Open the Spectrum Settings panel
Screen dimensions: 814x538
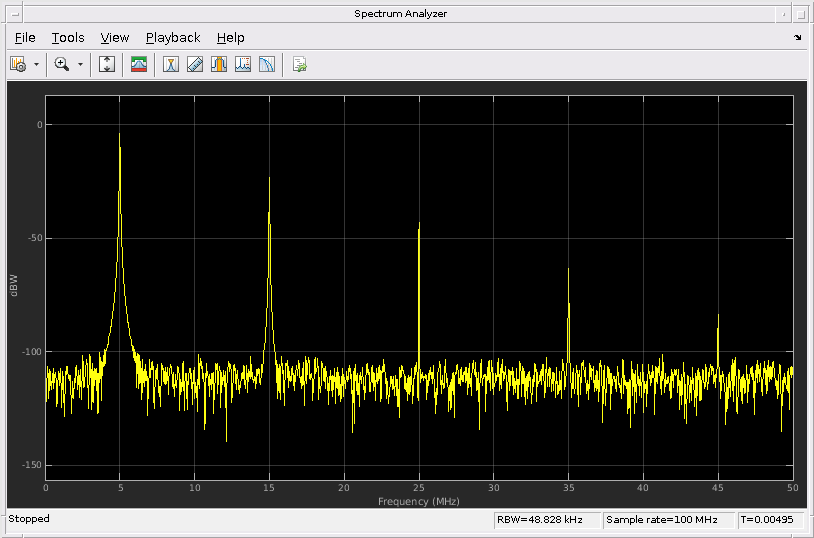click(x=139, y=64)
